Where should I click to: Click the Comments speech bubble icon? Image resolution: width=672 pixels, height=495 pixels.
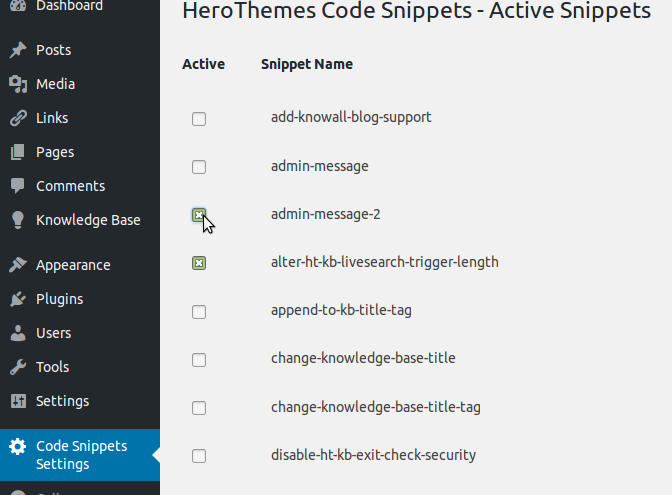(x=18, y=186)
